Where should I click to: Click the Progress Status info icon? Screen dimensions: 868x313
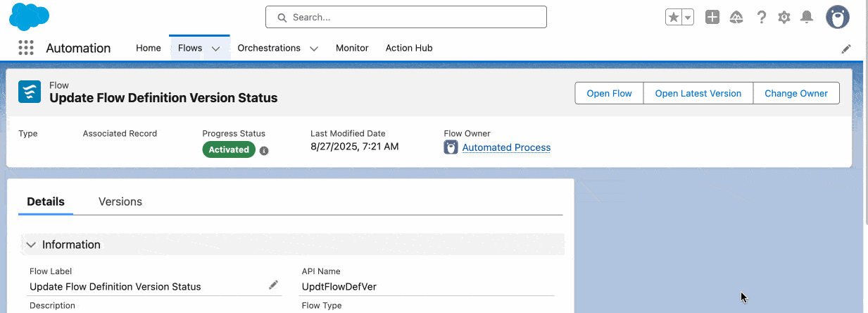[x=264, y=150]
